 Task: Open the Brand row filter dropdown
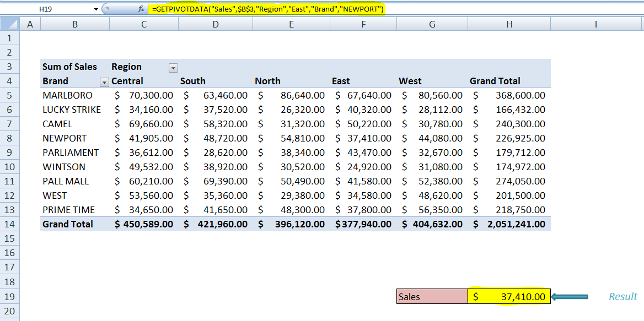coord(104,83)
